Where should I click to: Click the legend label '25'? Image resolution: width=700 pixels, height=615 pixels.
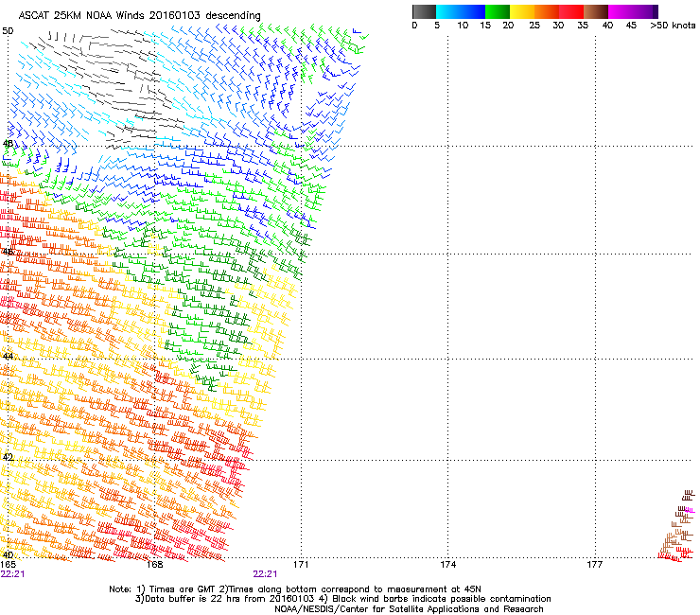click(x=534, y=26)
